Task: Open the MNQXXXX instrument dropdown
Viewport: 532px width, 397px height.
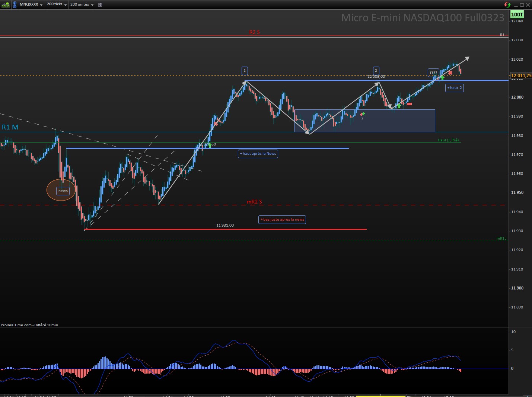Action: 31,4
